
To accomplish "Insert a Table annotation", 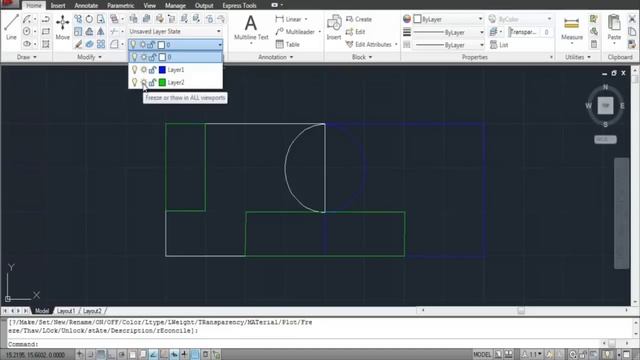I will pos(288,44).
